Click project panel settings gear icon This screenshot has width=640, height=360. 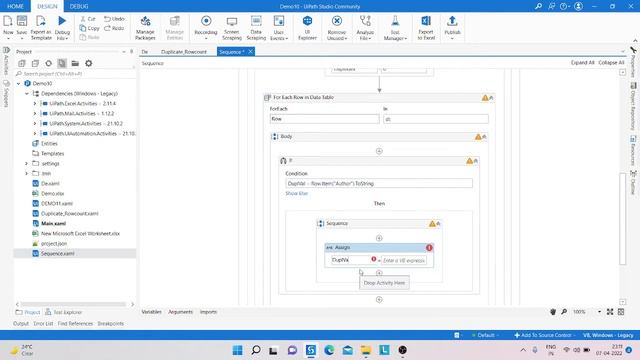pyautogui.click(x=89, y=63)
